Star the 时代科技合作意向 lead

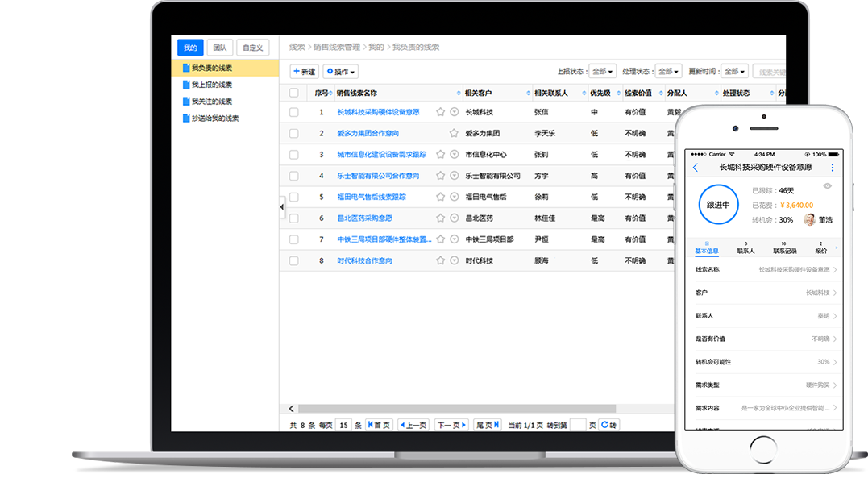tap(440, 260)
